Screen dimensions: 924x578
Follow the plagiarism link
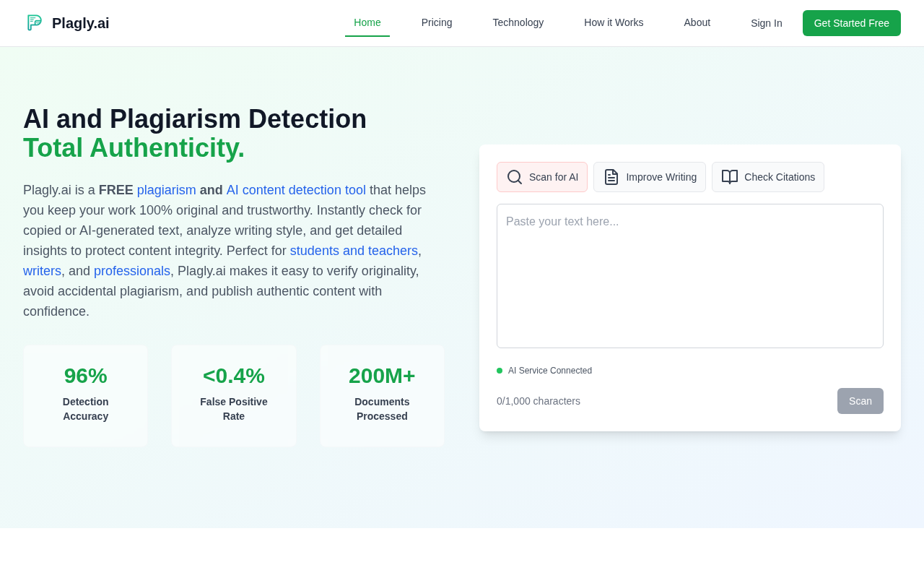tap(166, 190)
